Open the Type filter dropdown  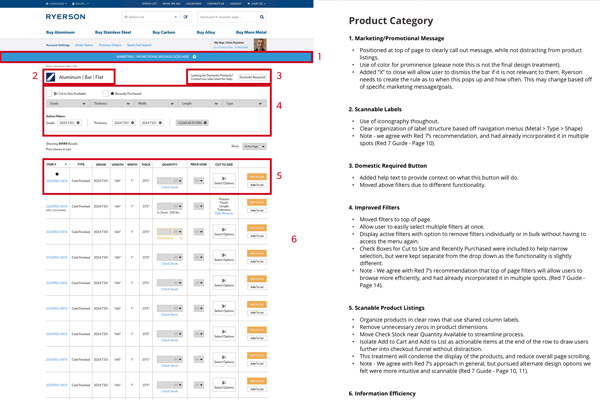point(245,104)
